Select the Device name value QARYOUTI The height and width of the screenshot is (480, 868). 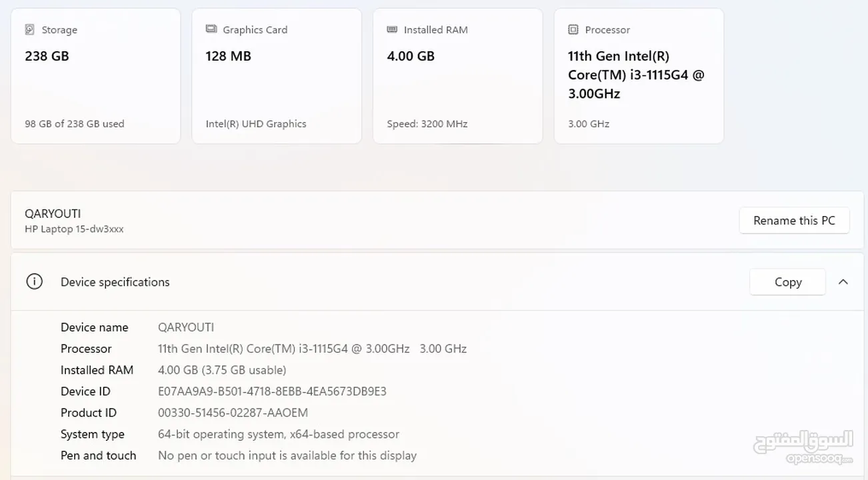coord(186,327)
